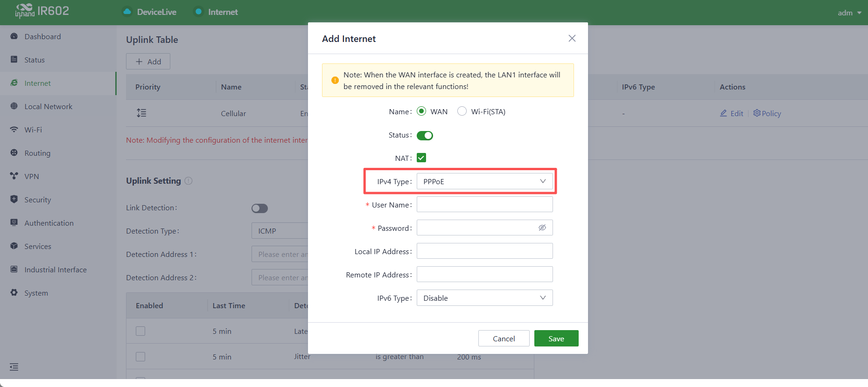Click the Cellular row priority sort icon

pyautogui.click(x=141, y=113)
